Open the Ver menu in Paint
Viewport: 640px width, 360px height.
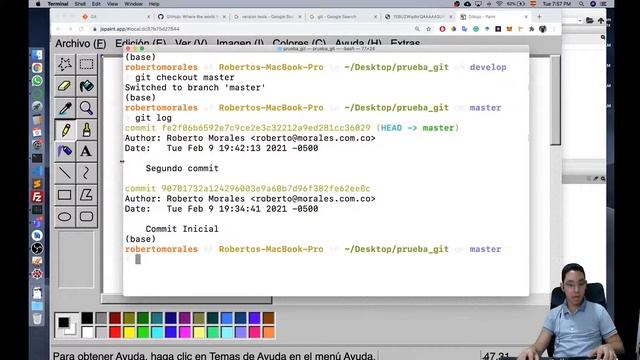tap(191, 43)
